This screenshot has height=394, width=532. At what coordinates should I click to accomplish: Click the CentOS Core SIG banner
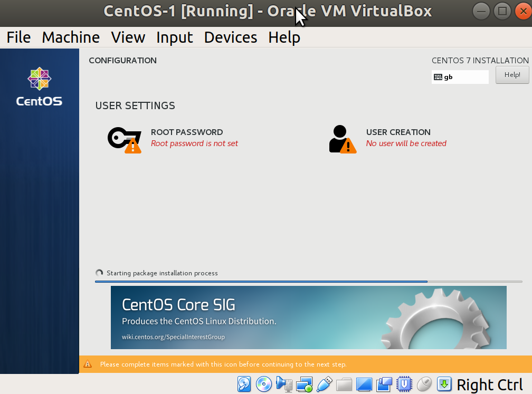[x=308, y=318]
